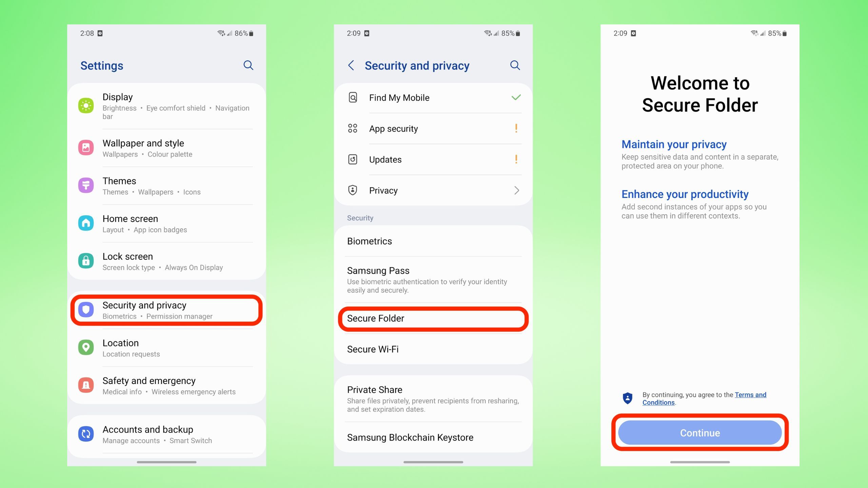Expand the Biometrics settings section
Image resolution: width=868 pixels, height=488 pixels.
(x=434, y=241)
